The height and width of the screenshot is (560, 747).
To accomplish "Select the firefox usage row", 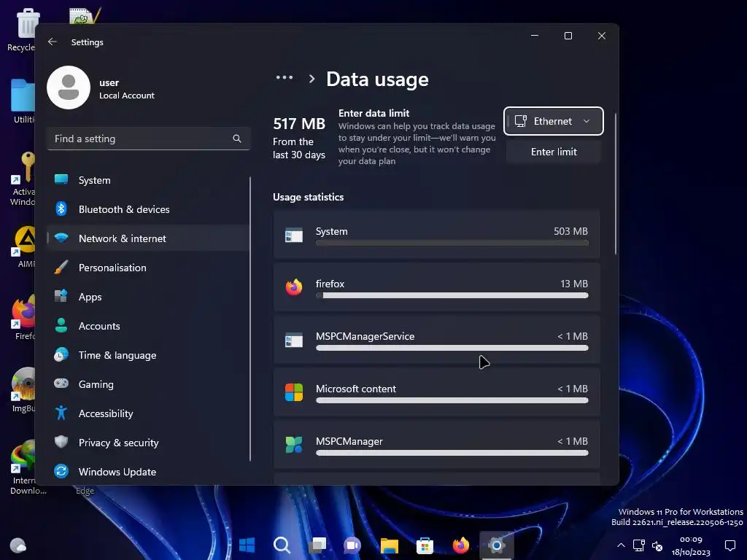I will click(436, 287).
